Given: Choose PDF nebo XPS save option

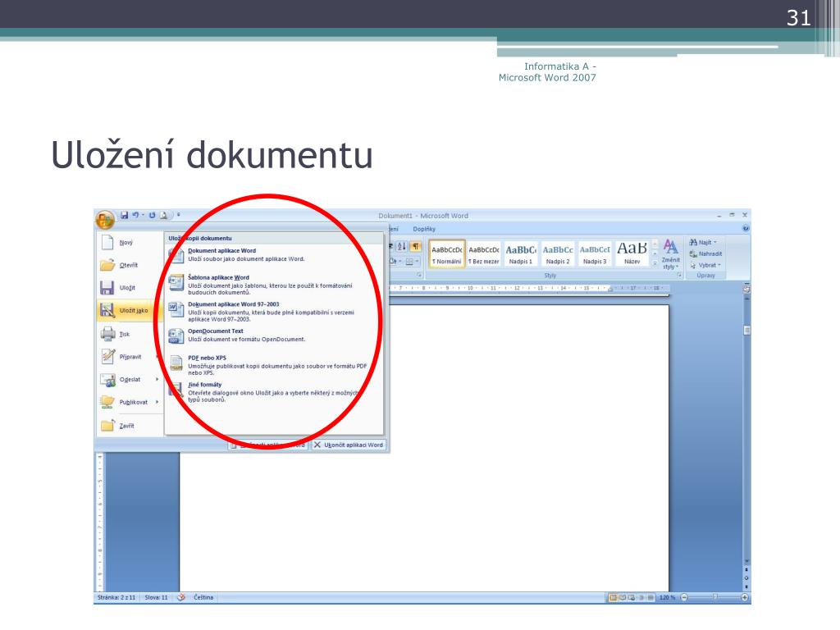Looking at the screenshot, I should point(274,365).
